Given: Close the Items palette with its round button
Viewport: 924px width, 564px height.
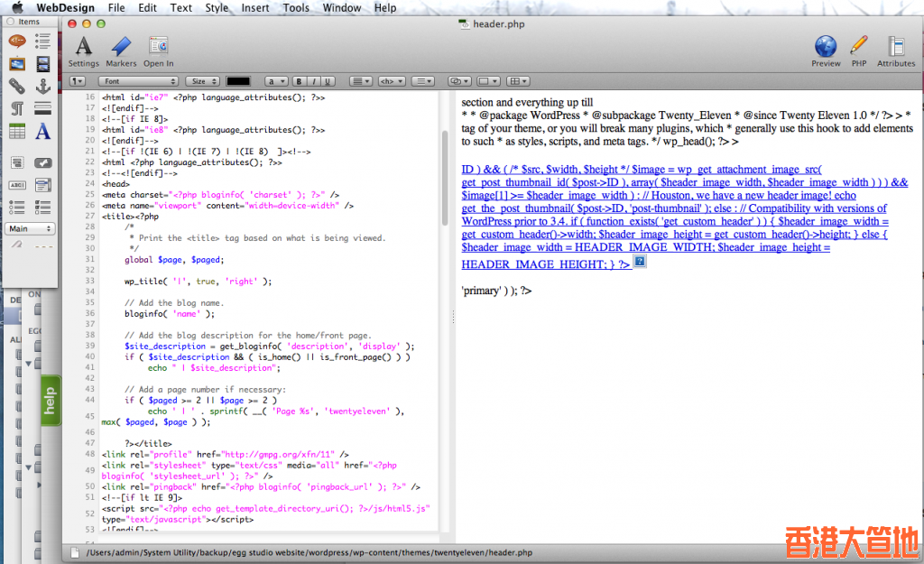Looking at the screenshot, I should (11, 22).
